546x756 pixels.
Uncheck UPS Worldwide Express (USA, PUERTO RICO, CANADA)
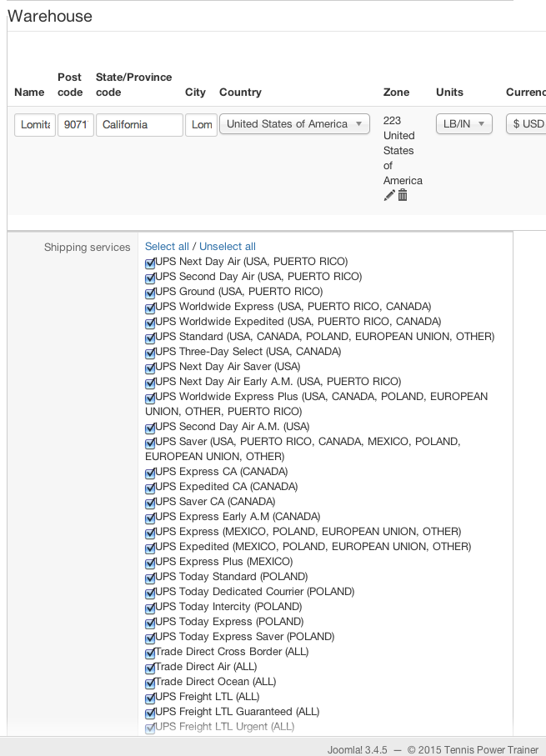tap(150, 308)
